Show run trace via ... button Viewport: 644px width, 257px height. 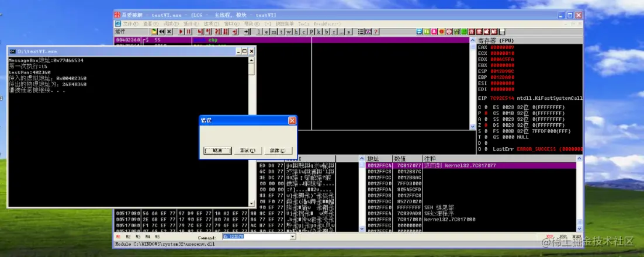click(x=341, y=32)
